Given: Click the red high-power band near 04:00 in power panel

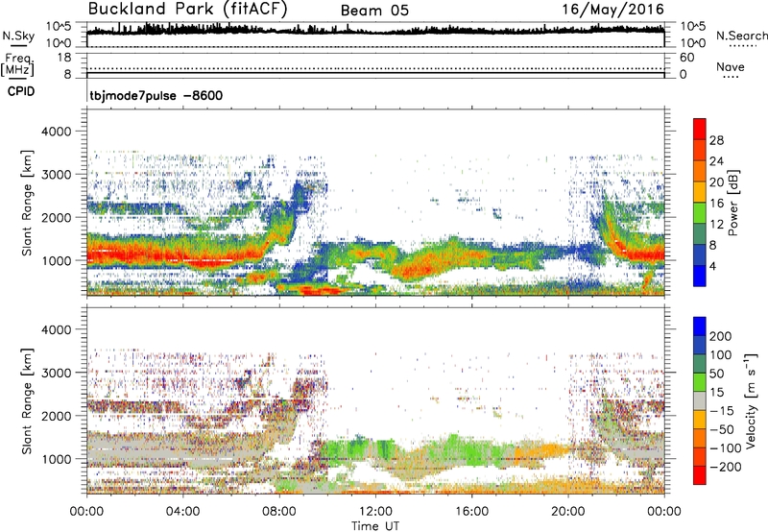Looking at the screenshot, I should (182, 255).
